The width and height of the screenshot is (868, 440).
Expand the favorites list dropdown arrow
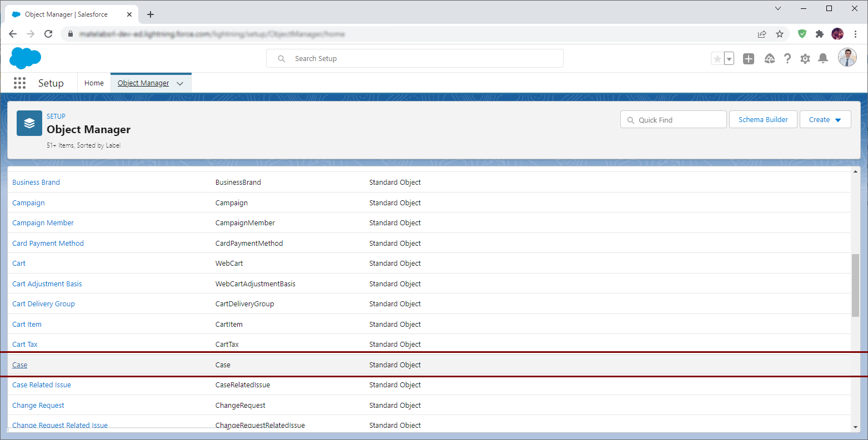pyautogui.click(x=729, y=59)
